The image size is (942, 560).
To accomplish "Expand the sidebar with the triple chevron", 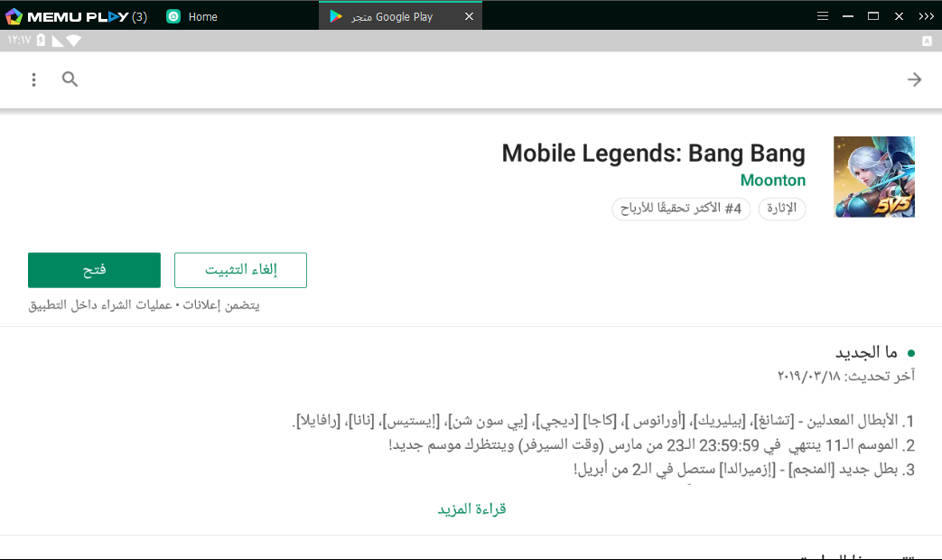I will point(927,15).
